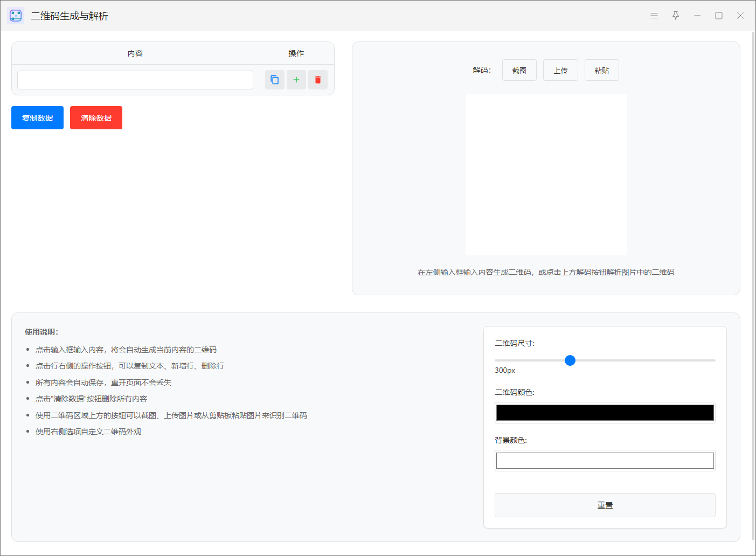Click the QR code size slider handle

(x=570, y=360)
